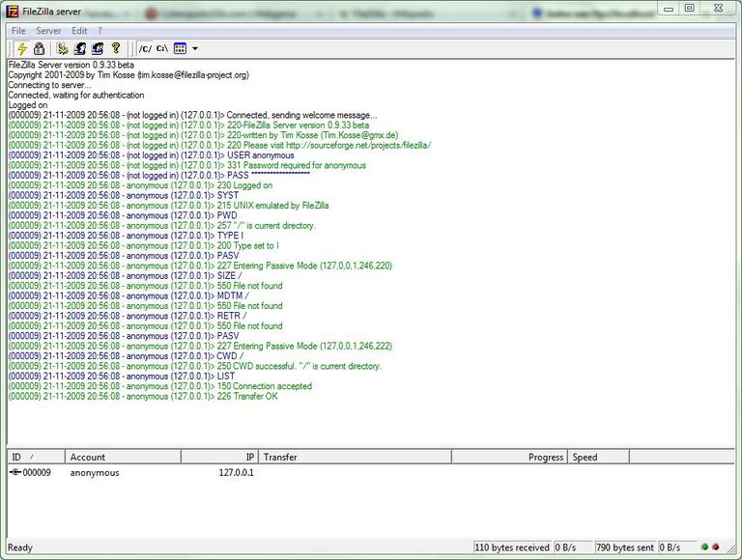Click the anonymous account cell
The width and height of the screenshot is (742, 560).
tap(95, 472)
